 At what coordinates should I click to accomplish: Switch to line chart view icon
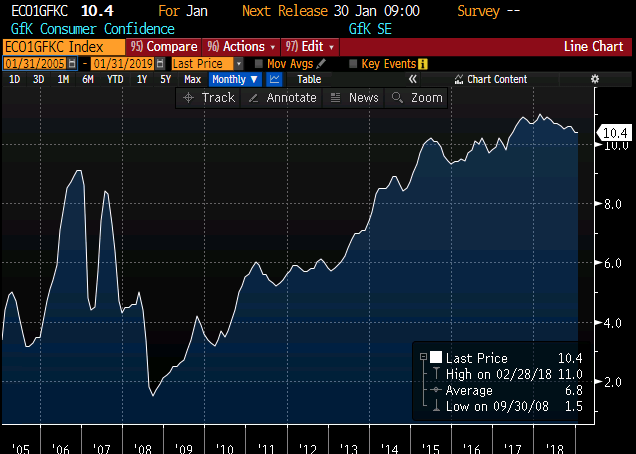[275, 79]
